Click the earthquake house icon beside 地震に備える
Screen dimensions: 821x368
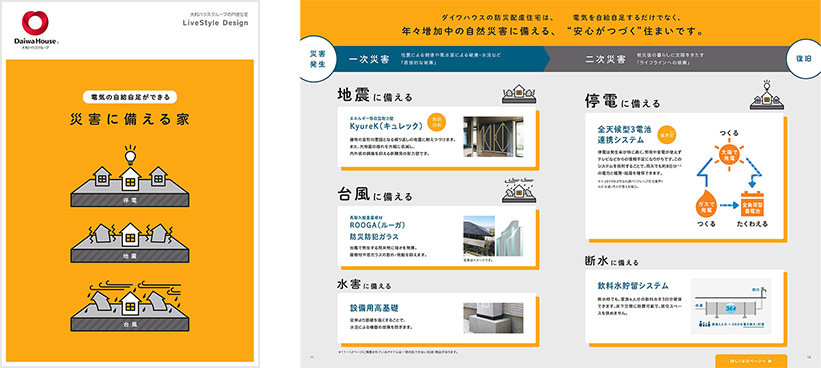pos(518,93)
